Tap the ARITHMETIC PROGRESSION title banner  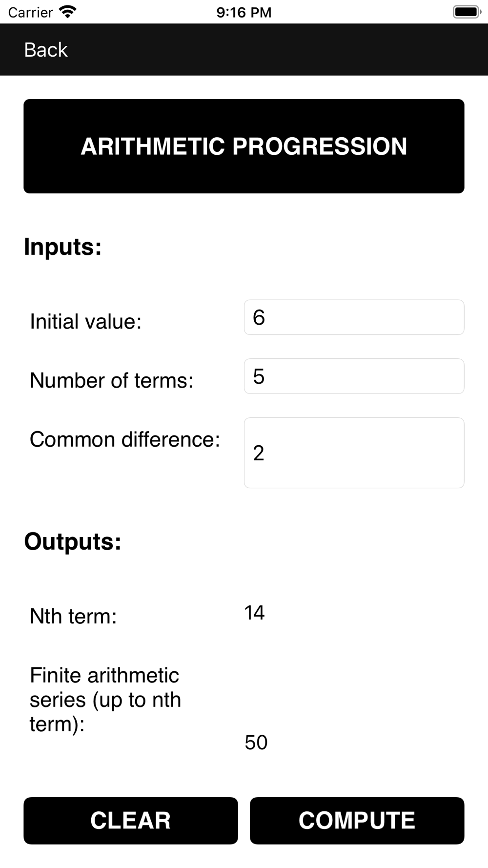(244, 146)
